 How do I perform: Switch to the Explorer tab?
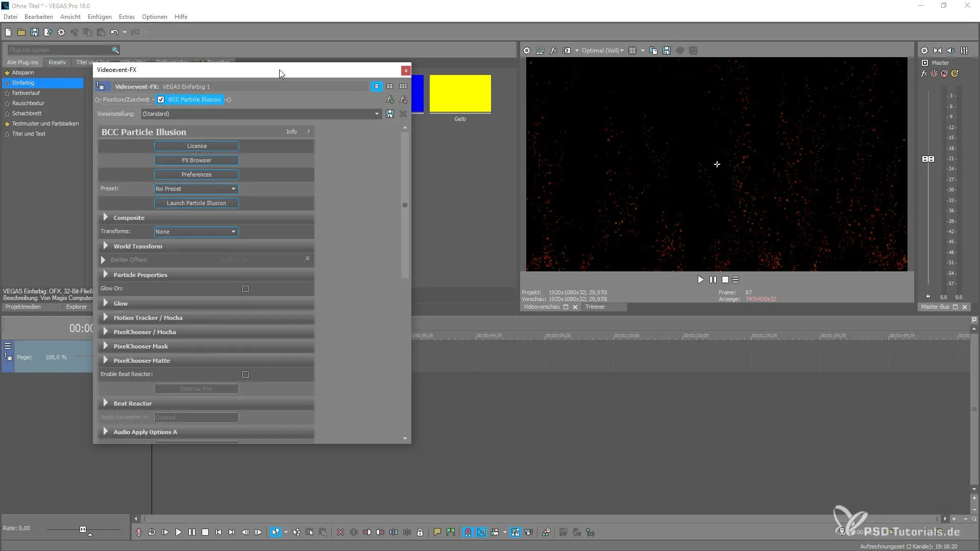[x=77, y=307]
